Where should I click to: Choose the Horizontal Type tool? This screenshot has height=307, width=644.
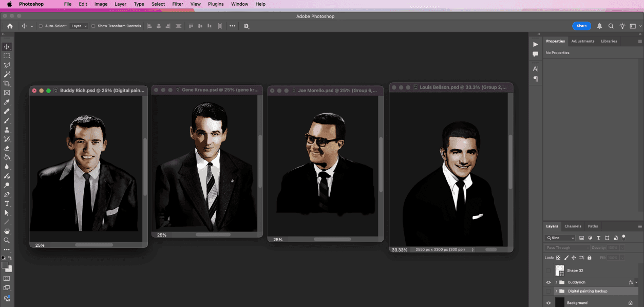point(7,204)
